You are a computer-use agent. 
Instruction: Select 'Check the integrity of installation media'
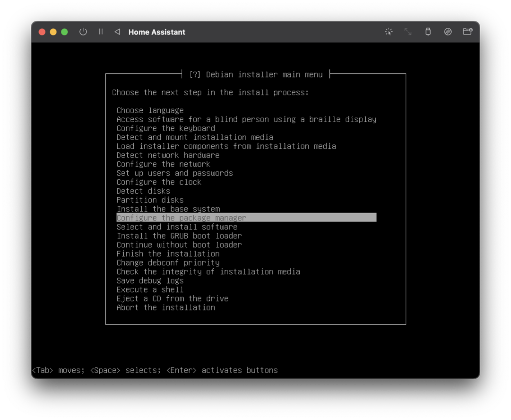pos(208,272)
